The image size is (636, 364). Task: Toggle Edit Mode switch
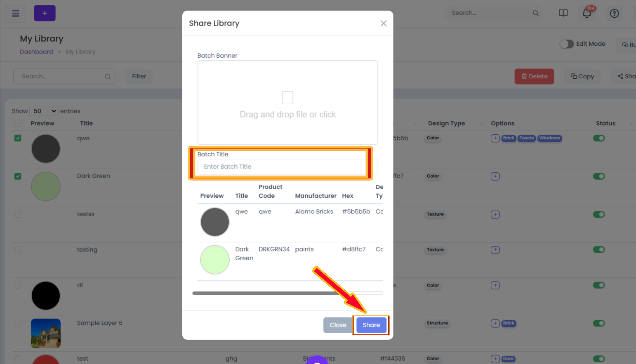point(566,44)
